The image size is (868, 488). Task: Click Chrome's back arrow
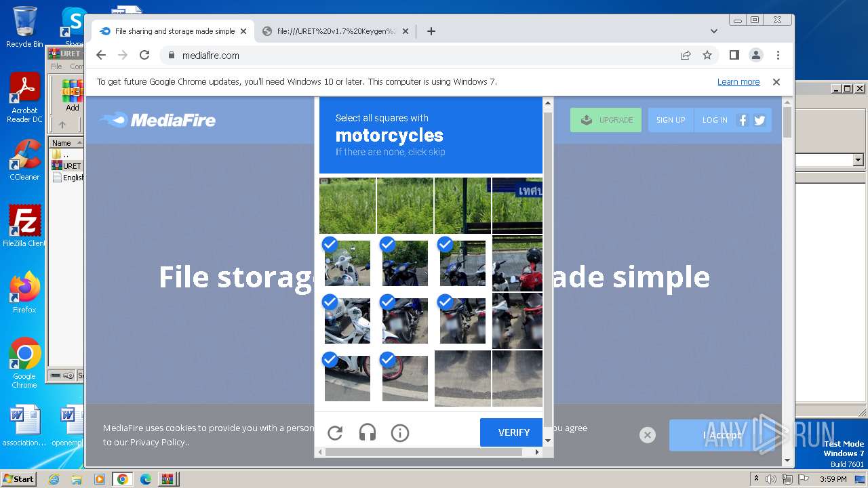coord(101,55)
